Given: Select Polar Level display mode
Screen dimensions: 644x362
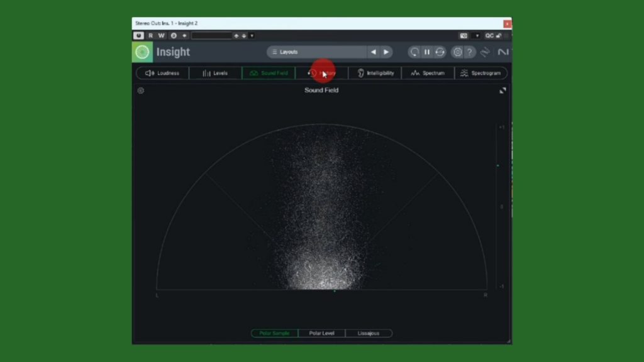Looking at the screenshot, I should click(x=321, y=333).
